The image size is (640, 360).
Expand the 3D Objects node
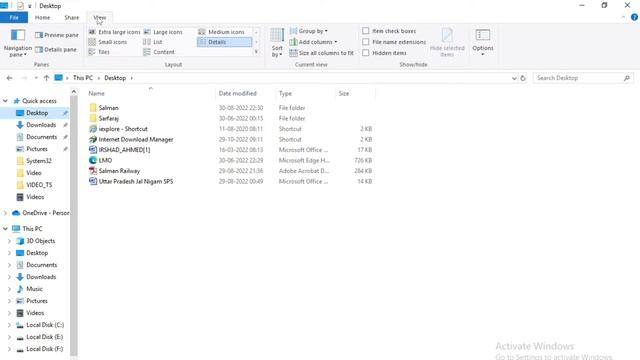pyautogui.click(x=9, y=241)
